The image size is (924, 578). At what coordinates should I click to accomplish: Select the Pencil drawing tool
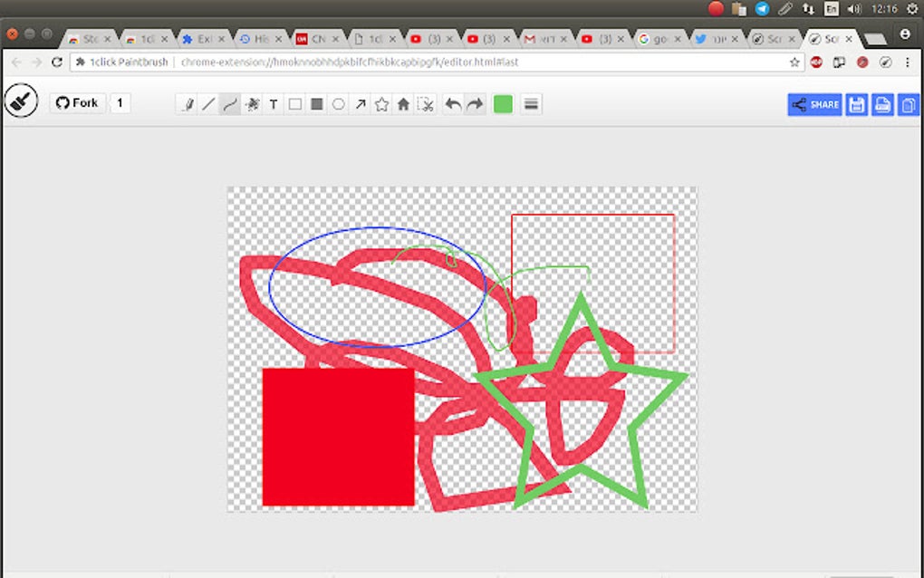[188, 104]
